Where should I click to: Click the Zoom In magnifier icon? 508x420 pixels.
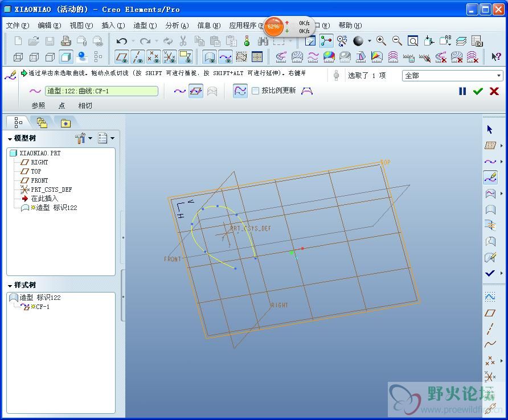[x=381, y=41]
